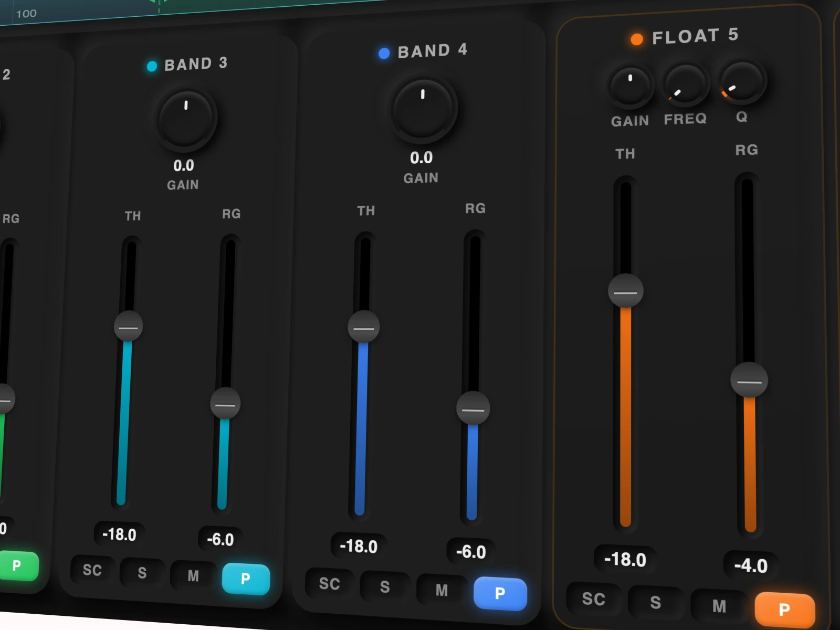The image size is (840, 630).
Task: Click the Band 4 RG slider handle
Action: [473, 408]
